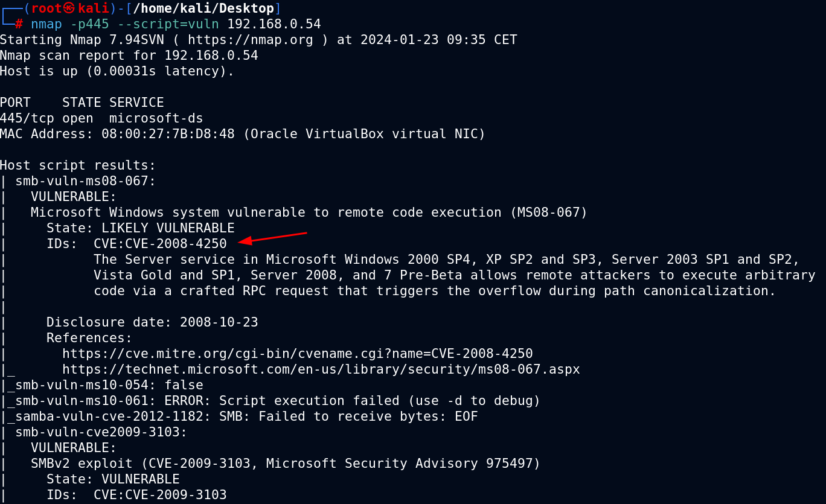This screenshot has height=504, width=826.
Task: Click the red root hash prompt symbol
Action: pyautogui.click(x=19, y=24)
